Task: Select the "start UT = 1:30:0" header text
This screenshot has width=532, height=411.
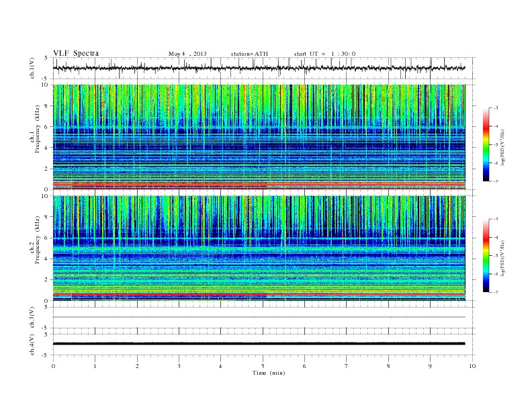Action: [324, 54]
